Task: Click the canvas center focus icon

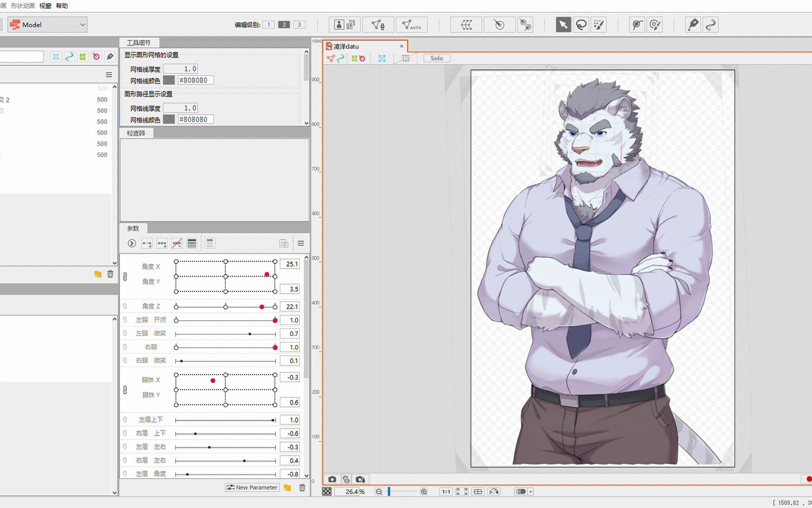Action: click(478, 491)
